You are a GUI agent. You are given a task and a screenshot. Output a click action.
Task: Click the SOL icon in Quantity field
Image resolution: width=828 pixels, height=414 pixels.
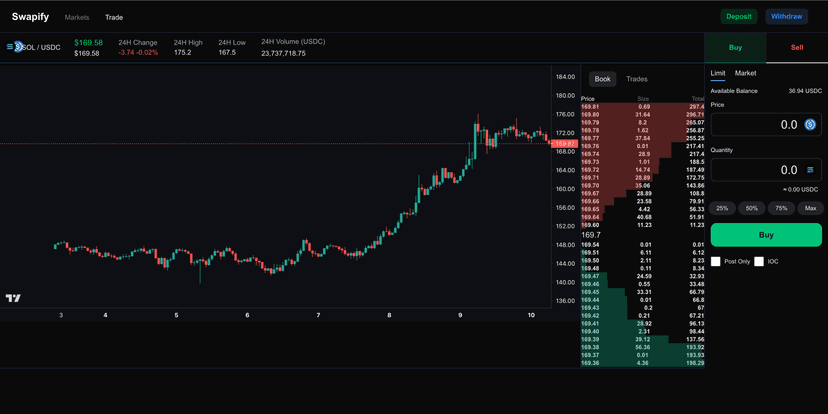(x=811, y=170)
